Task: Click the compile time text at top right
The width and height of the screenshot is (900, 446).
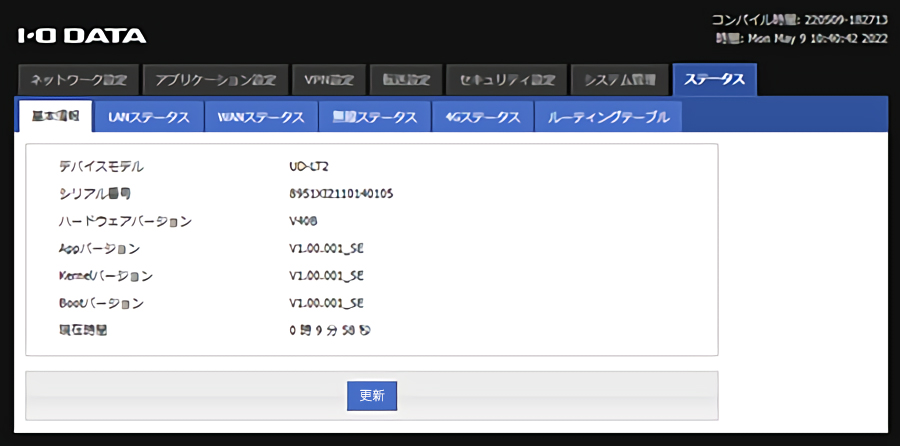Action: [799, 20]
